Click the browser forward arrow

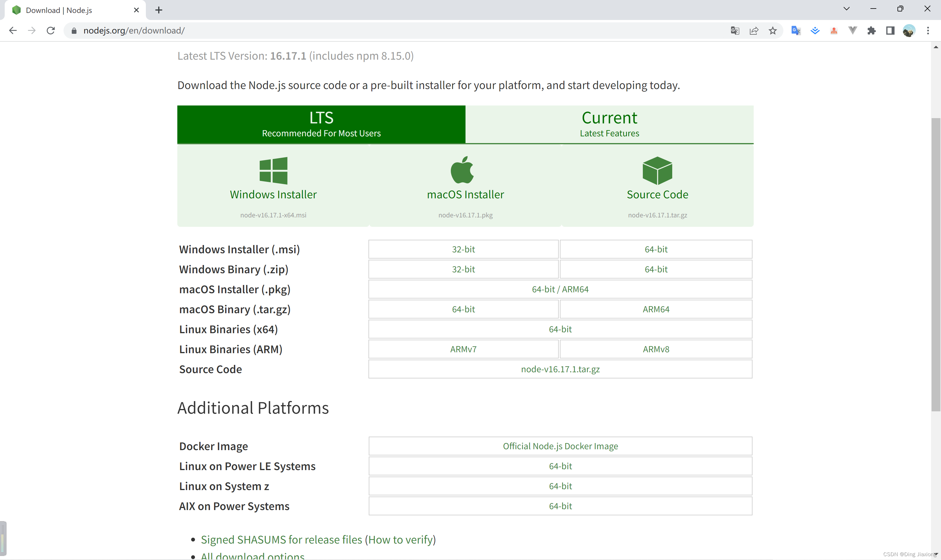32,31
